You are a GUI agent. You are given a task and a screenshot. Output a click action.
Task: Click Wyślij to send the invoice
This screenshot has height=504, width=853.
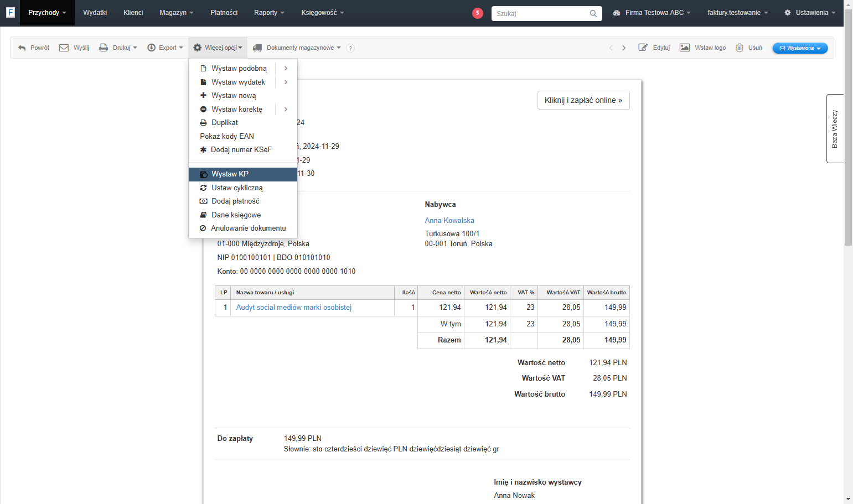74,48
